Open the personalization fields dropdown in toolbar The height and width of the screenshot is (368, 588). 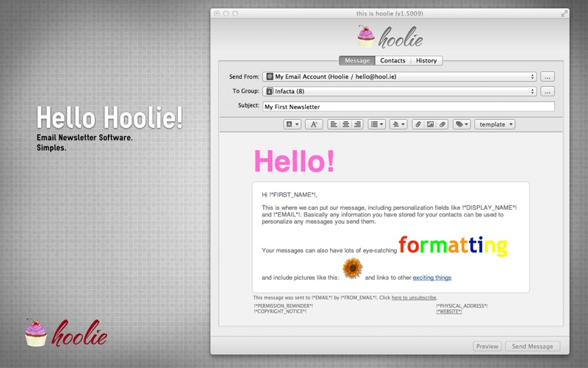(x=292, y=124)
